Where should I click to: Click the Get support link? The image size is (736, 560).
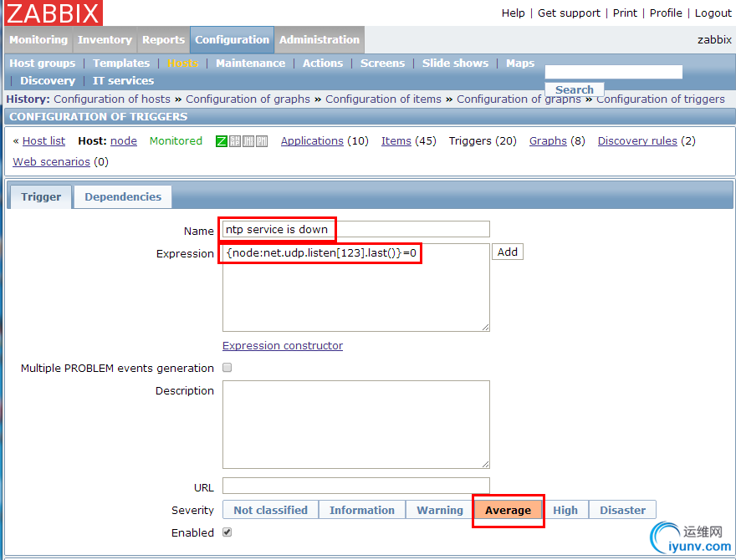pyautogui.click(x=569, y=13)
